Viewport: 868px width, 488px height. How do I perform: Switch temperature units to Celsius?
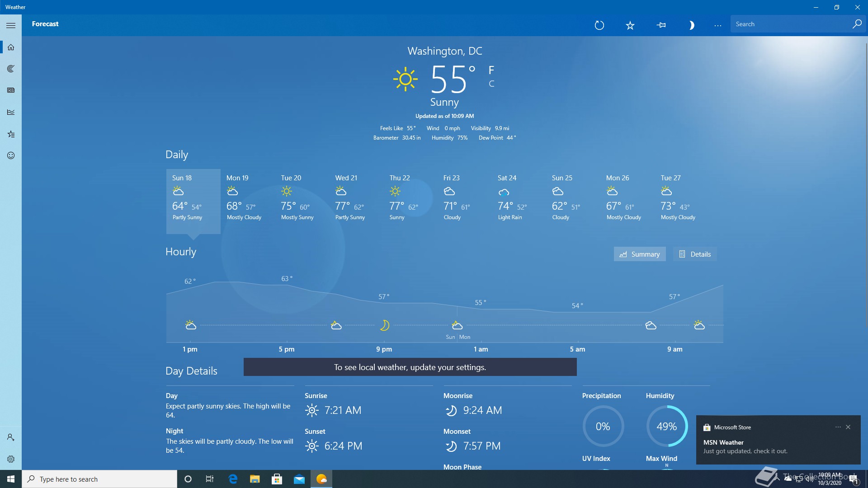click(x=491, y=84)
